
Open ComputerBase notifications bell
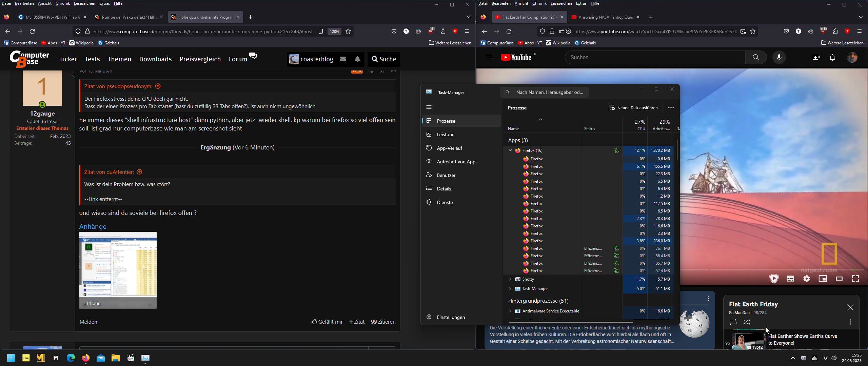(x=357, y=59)
